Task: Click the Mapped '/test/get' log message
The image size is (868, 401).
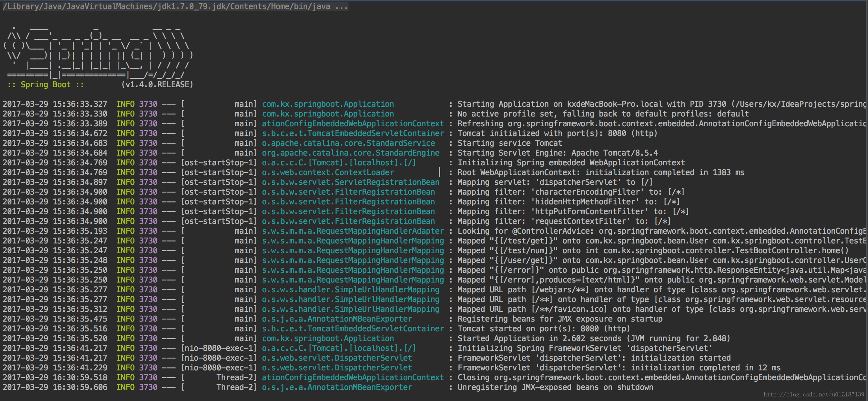Action: pos(662,241)
